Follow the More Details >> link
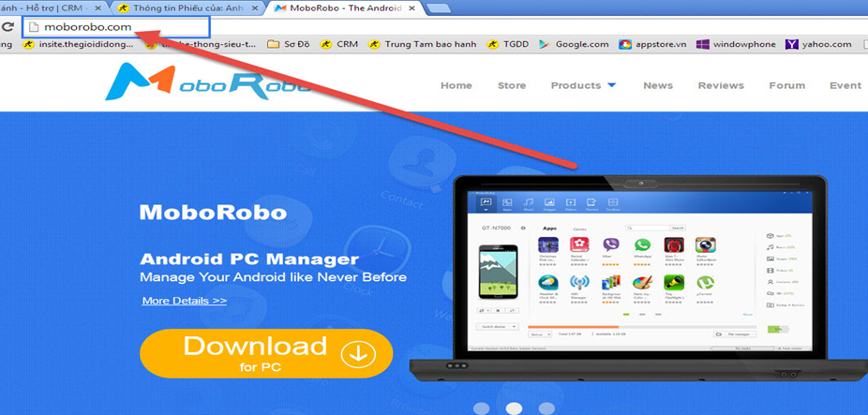This screenshot has height=415, width=868. tap(185, 301)
